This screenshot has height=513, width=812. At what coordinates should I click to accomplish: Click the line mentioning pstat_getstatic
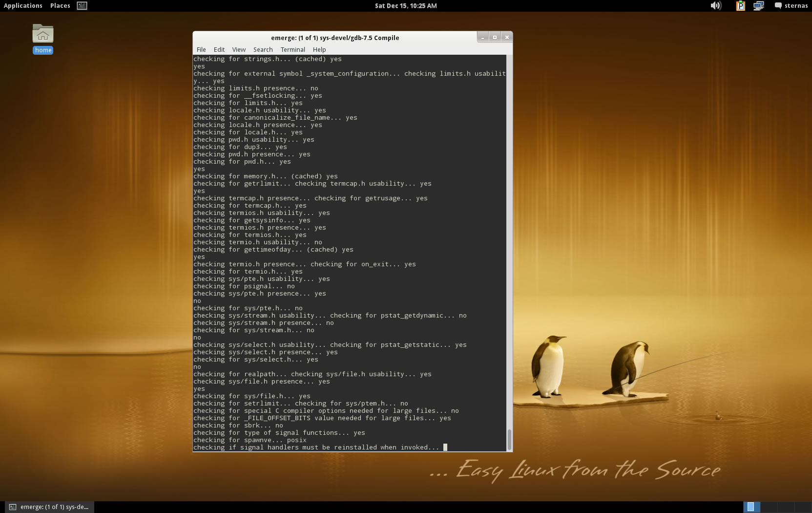pyautogui.click(x=330, y=344)
